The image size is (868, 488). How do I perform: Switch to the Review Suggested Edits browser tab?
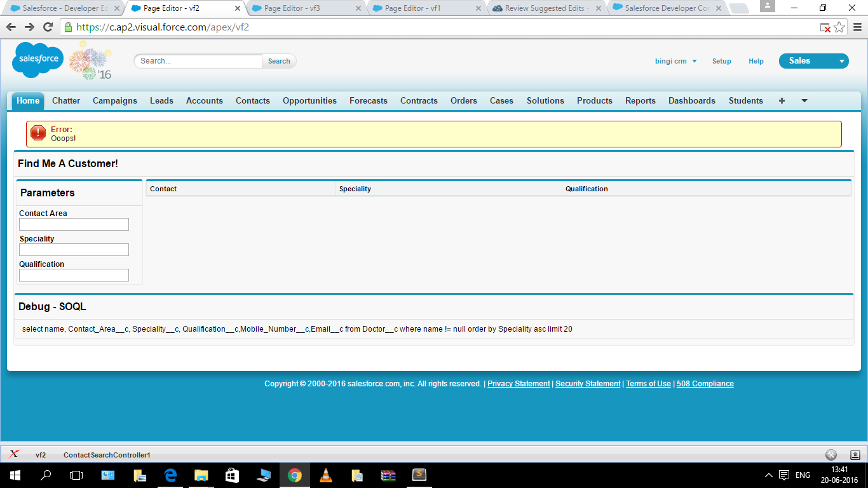click(548, 8)
